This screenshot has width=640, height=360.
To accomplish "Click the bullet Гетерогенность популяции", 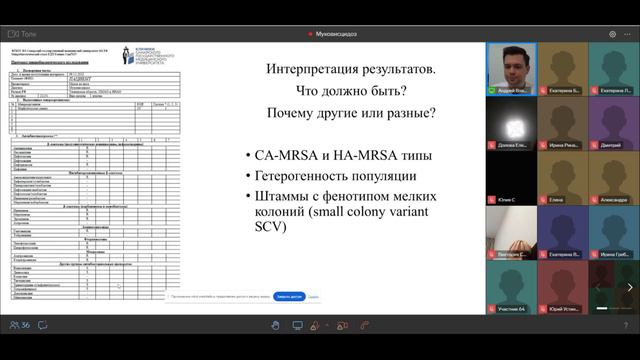I will tap(336, 176).
